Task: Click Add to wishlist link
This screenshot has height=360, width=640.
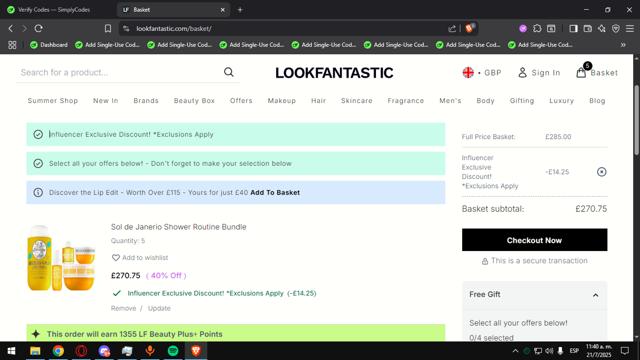Action: tap(145, 258)
